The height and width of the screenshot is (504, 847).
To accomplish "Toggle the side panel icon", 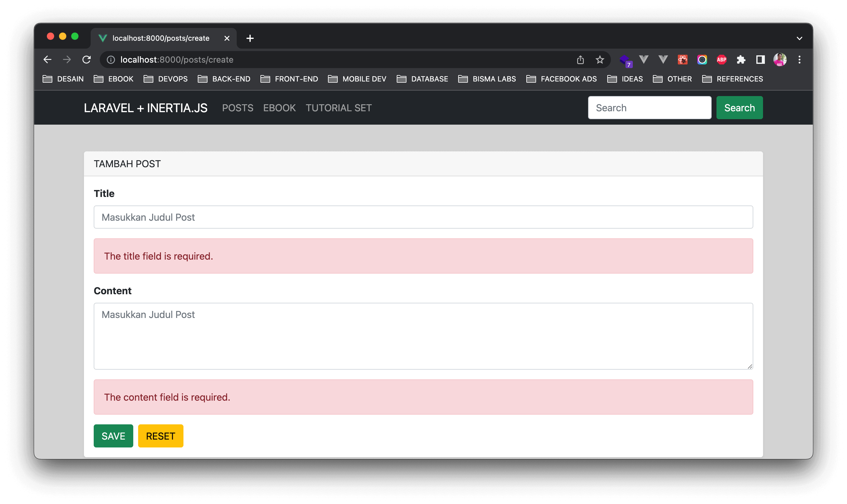I will (760, 60).
